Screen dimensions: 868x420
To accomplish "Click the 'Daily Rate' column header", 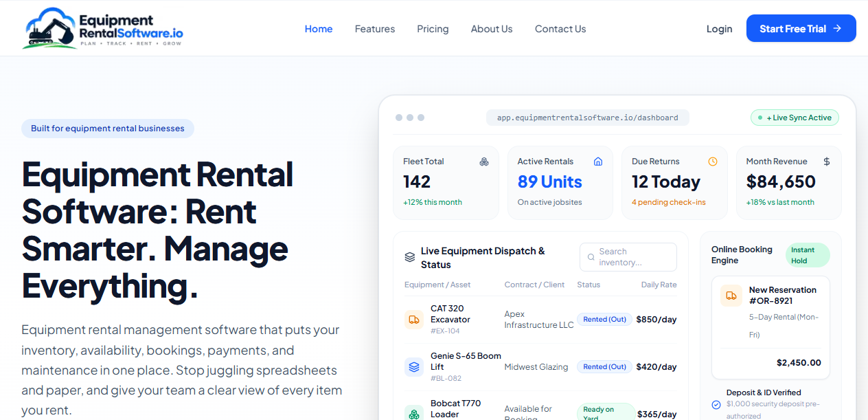I will click(659, 285).
